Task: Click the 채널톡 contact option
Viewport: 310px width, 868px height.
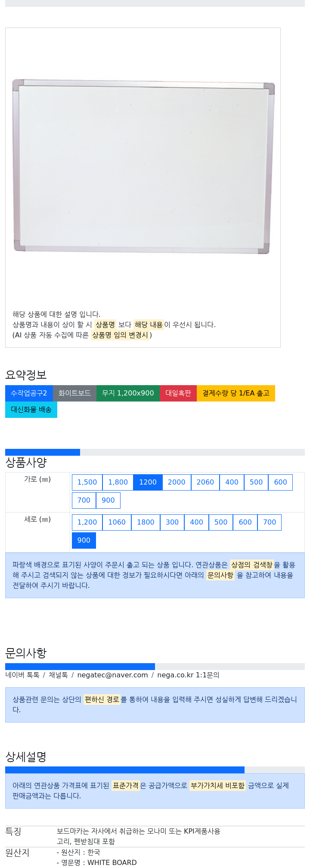Action: 58,675
